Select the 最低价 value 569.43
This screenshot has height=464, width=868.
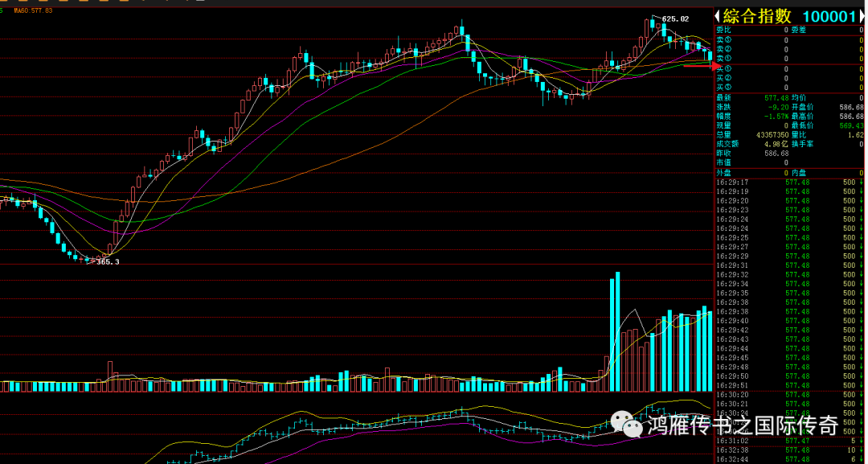[x=851, y=125]
